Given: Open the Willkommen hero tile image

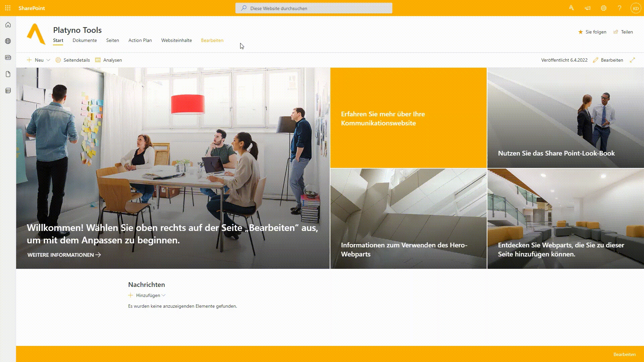Looking at the screenshot, I should point(173,168).
